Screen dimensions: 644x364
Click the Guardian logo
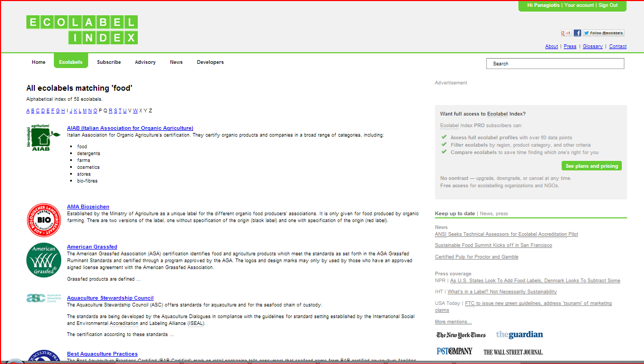(519, 334)
